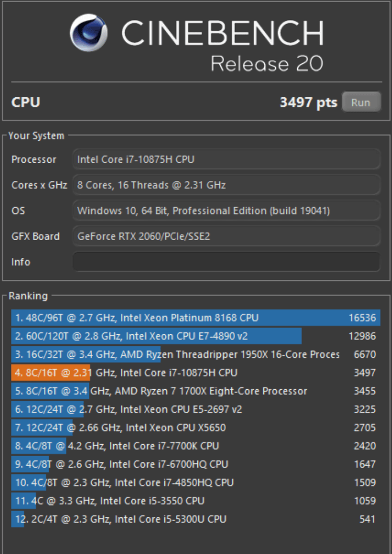This screenshot has width=392, height=554.
Task: Select the Core i5-5300U ranking row
Action: (195, 519)
